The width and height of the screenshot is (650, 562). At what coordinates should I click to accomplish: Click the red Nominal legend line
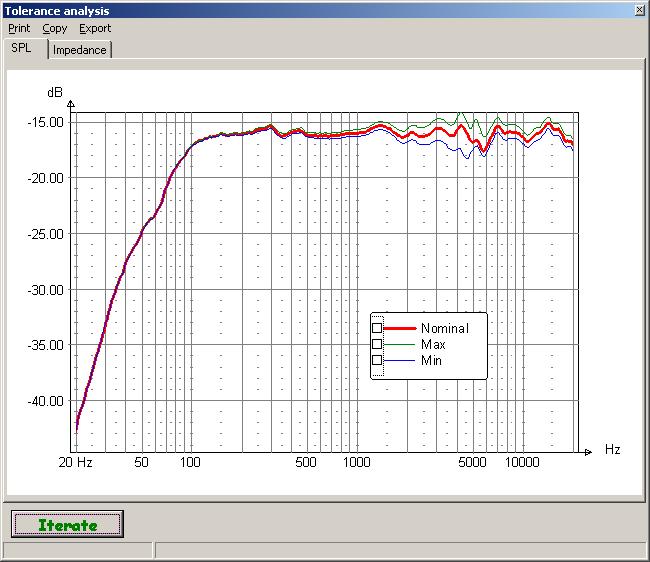(x=400, y=328)
